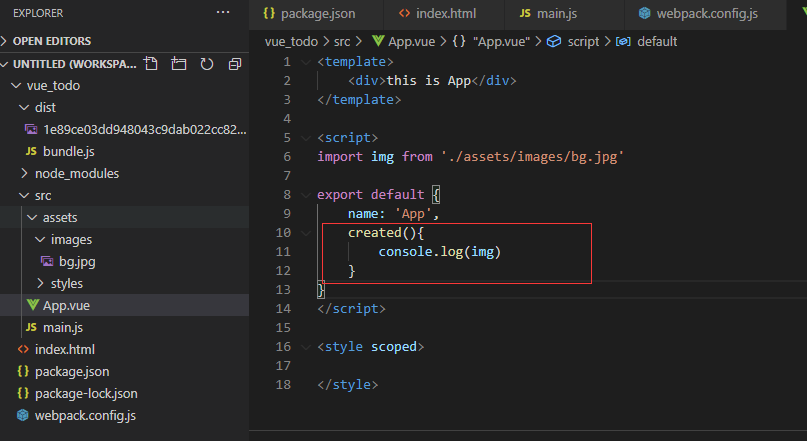
Task: Collapse the images folder
Action: pos(40,240)
